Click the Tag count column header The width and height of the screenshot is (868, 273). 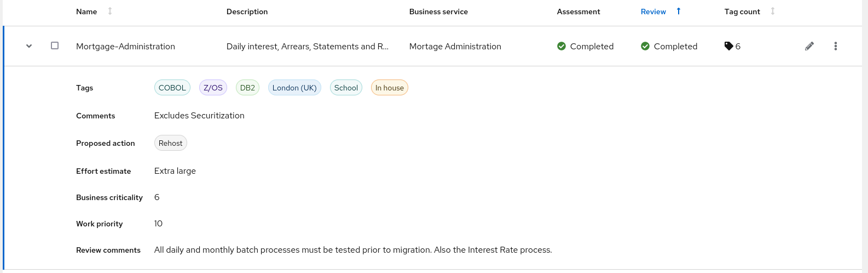(742, 12)
